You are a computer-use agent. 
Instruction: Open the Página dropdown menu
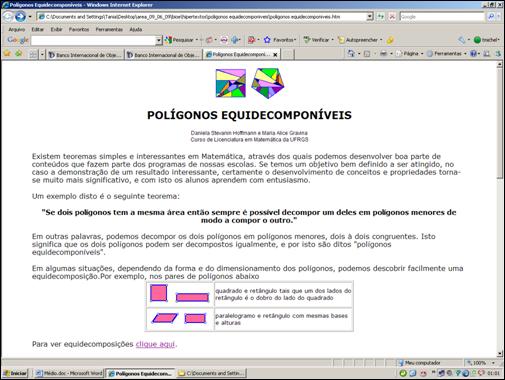410,54
